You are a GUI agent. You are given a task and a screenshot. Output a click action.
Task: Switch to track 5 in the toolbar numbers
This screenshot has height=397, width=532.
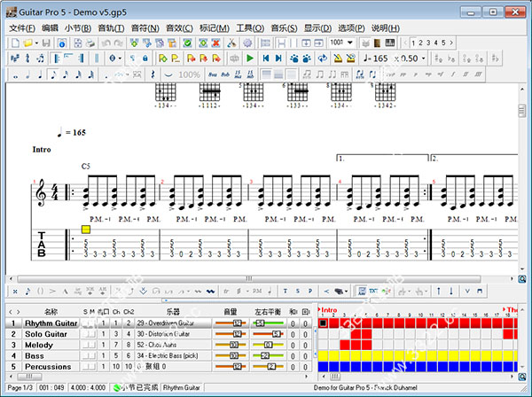443,43
